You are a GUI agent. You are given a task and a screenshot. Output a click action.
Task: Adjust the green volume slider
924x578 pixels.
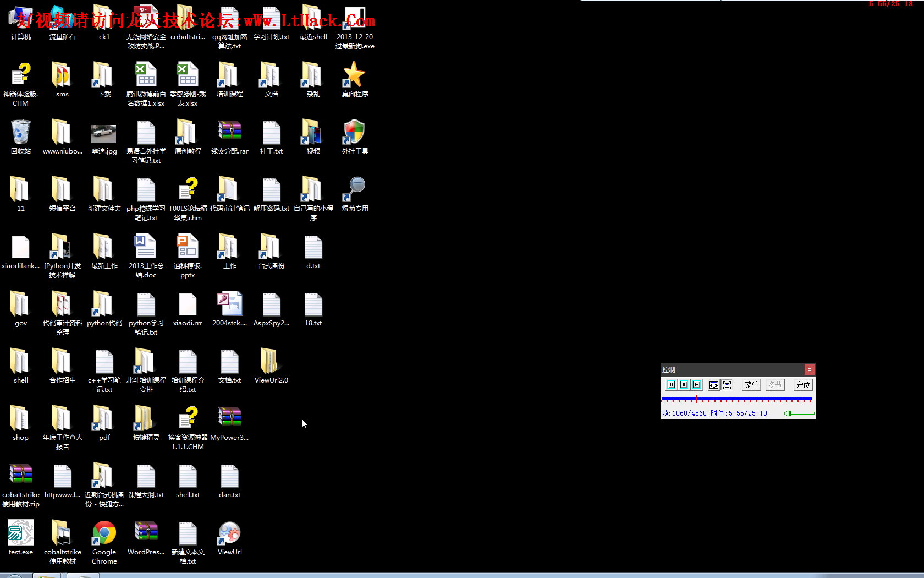pyautogui.click(x=803, y=413)
